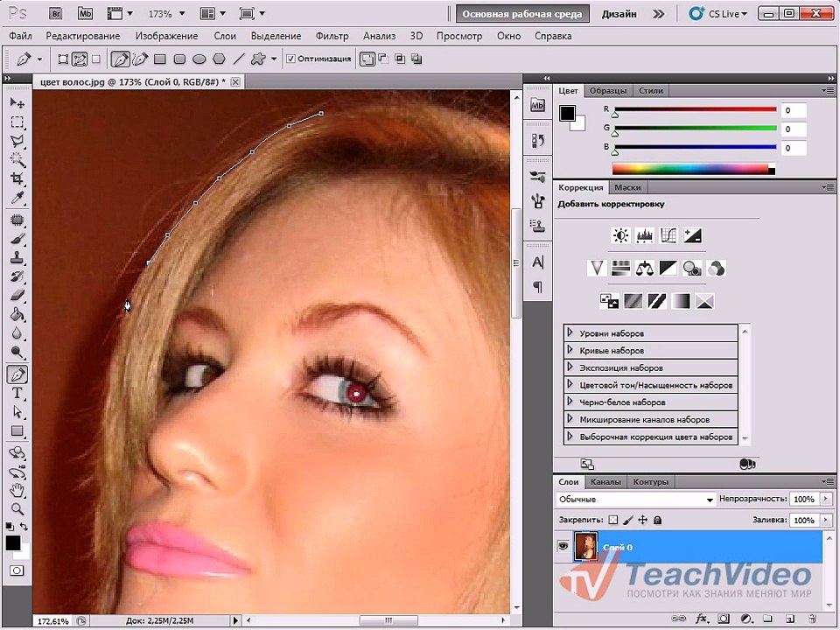Image resolution: width=840 pixels, height=630 pixels.
Task: Open layer styles fx button
Action: (701, 619)
